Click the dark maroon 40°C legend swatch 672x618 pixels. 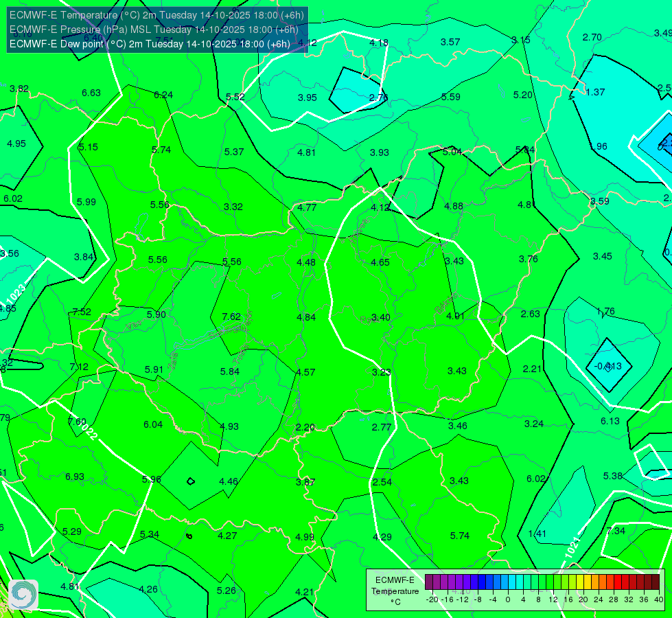coord(656,582)
